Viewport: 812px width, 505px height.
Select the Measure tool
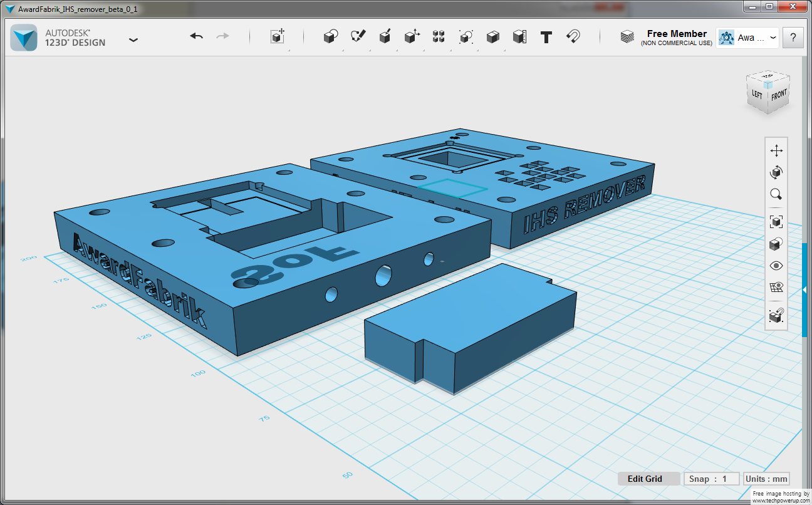coord(519,37)
